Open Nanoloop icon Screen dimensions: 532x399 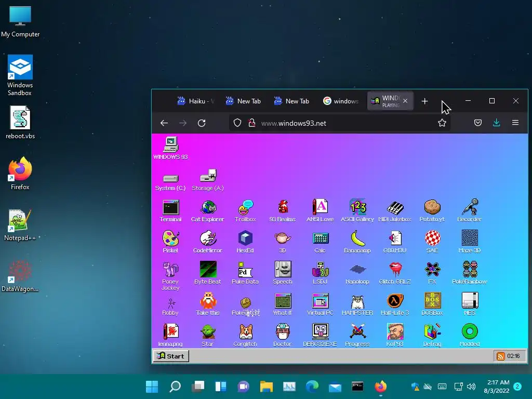[x=357, y=273]
